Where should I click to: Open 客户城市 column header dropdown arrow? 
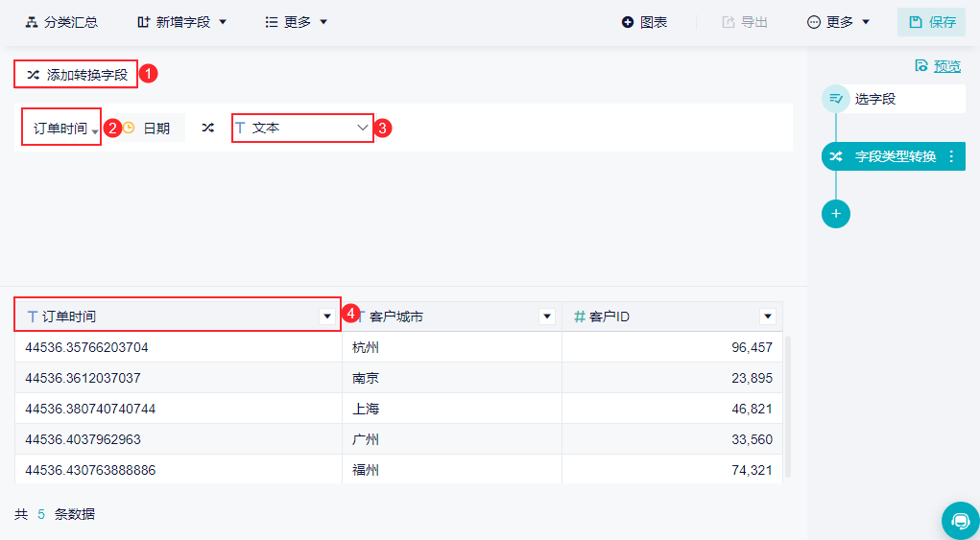(x=547, y=317)
